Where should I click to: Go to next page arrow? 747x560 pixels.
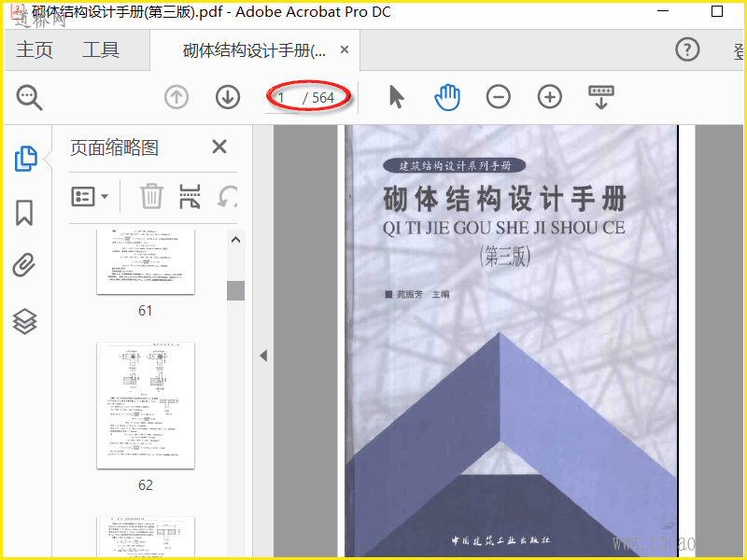pos(228,97)
